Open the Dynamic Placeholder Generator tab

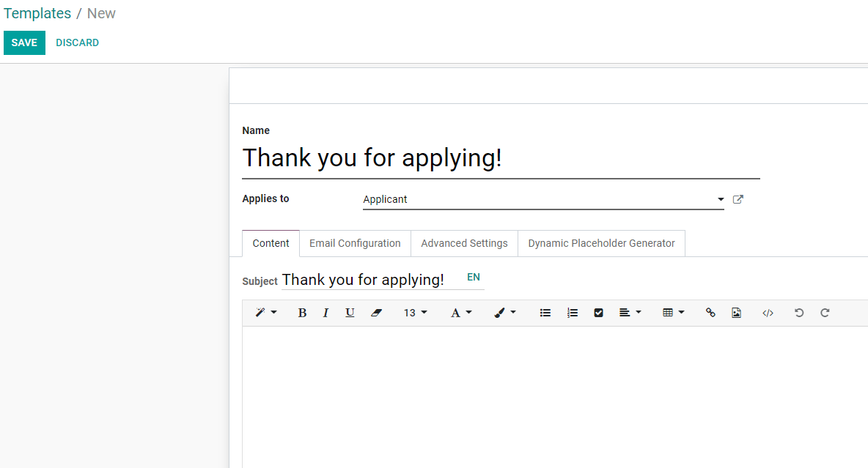tap(601, 243)
